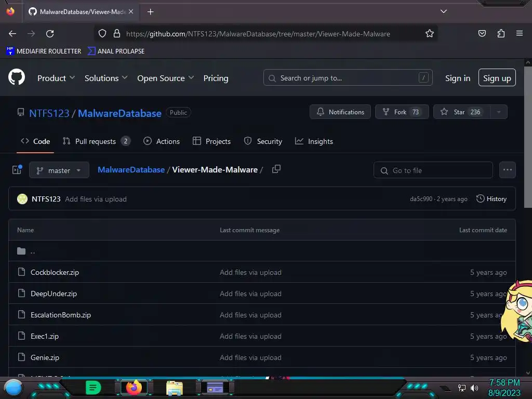Click the page vertical scrollbar thumb
Image resolution: width=532 pixels, height=399 pixels.
pyautogui.click(x=528, y=137)
